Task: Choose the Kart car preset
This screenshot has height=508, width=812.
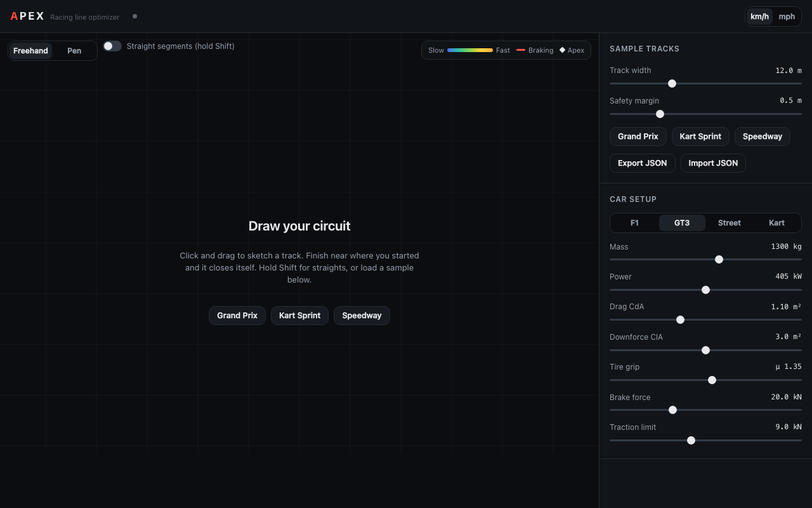Action: click(776, 223)
